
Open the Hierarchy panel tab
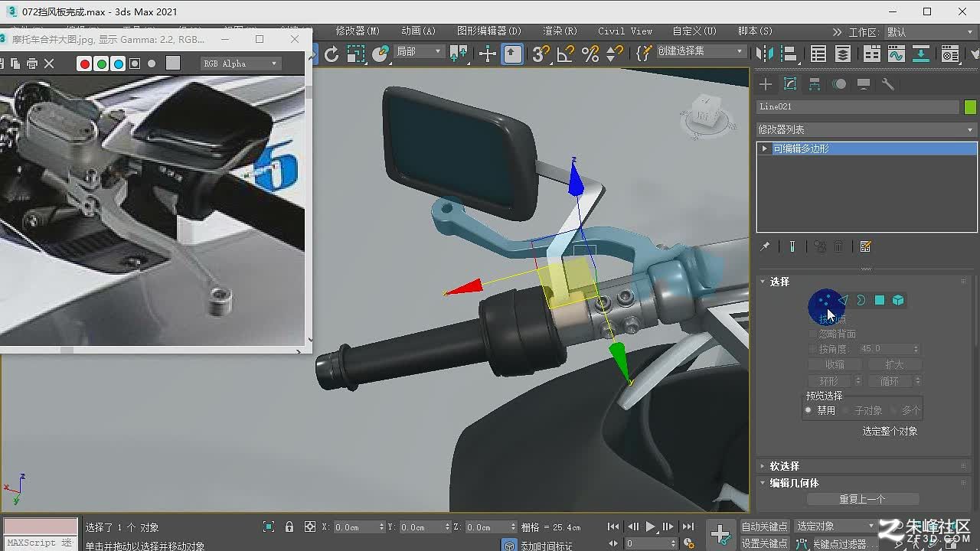click(815, 84)
